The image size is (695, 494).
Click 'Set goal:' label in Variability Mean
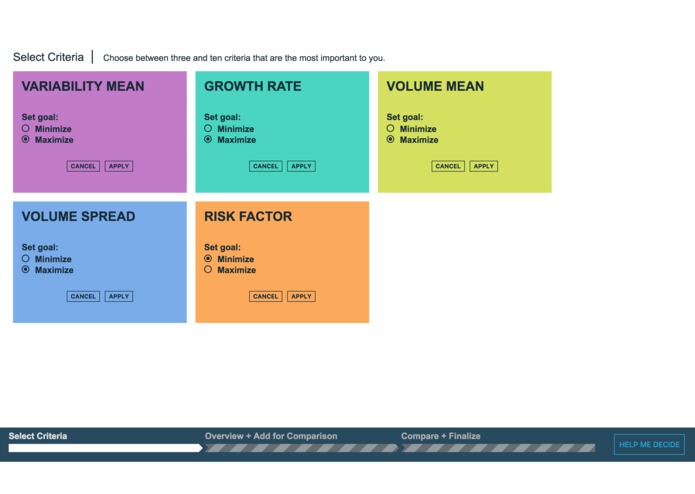pyautogui.click(x=40, y=117)
